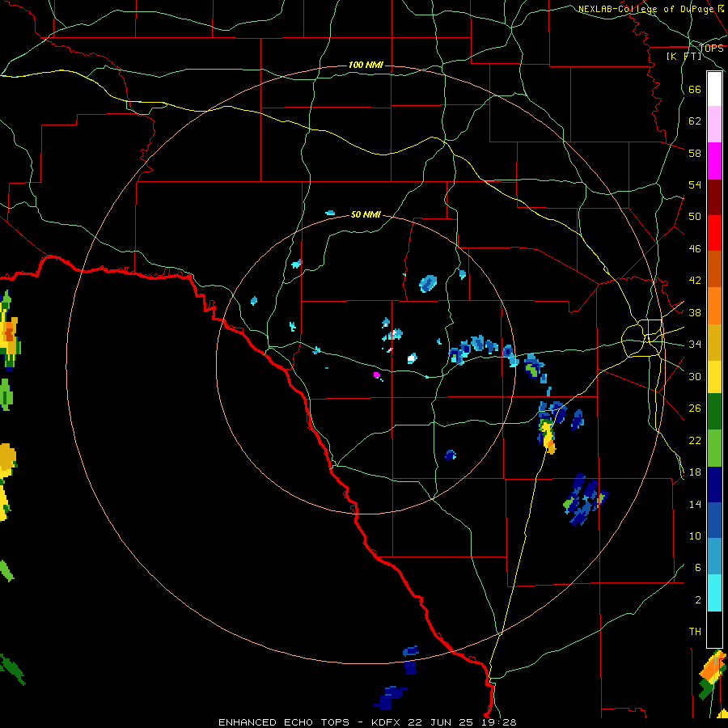728x728 pixels.
Task: Click the 14 value on the legend
Action: pyautogui.click(x=695, y=504)
